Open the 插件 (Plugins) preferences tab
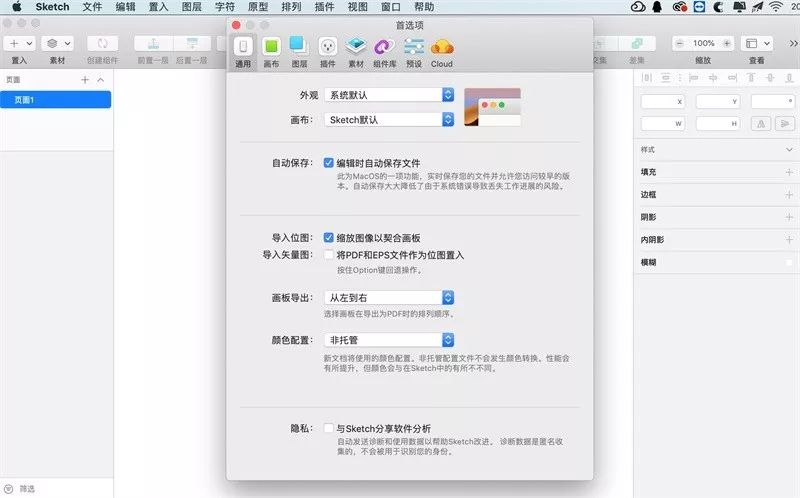This screenshot has width=800, height=498. pyautogui.click(x=328, y=52)
